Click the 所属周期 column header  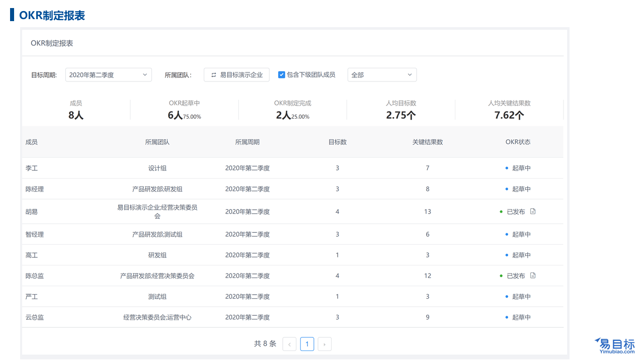point(248,142)
